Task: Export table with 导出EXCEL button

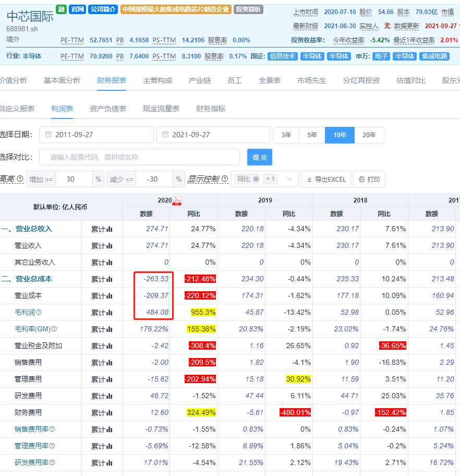Action: tap(326, 180)
